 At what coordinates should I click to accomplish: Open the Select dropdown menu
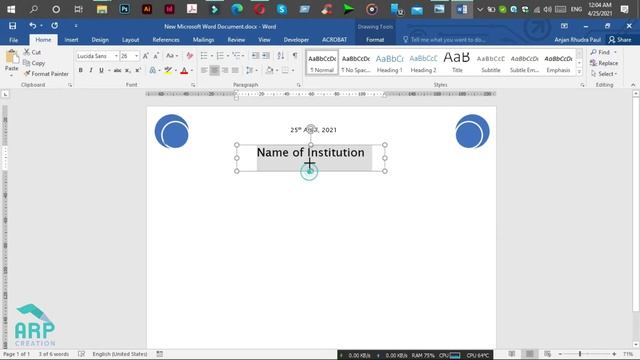click(604, 74)
